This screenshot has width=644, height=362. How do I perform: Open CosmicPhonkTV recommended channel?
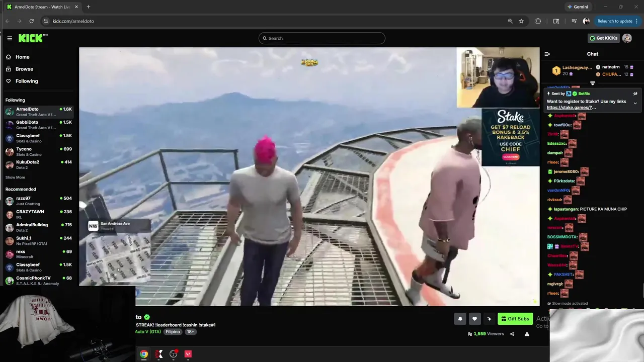pos(39,281)
